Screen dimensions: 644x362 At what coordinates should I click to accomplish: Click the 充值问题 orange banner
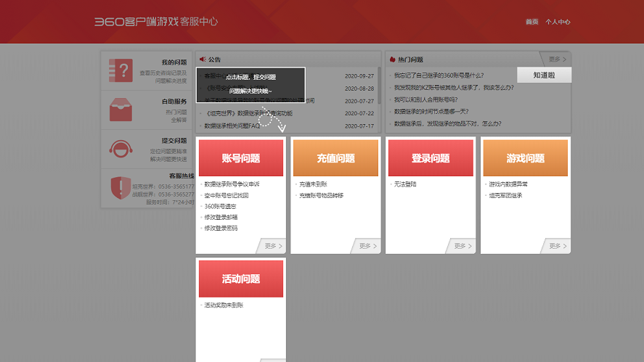click(335, 158)
